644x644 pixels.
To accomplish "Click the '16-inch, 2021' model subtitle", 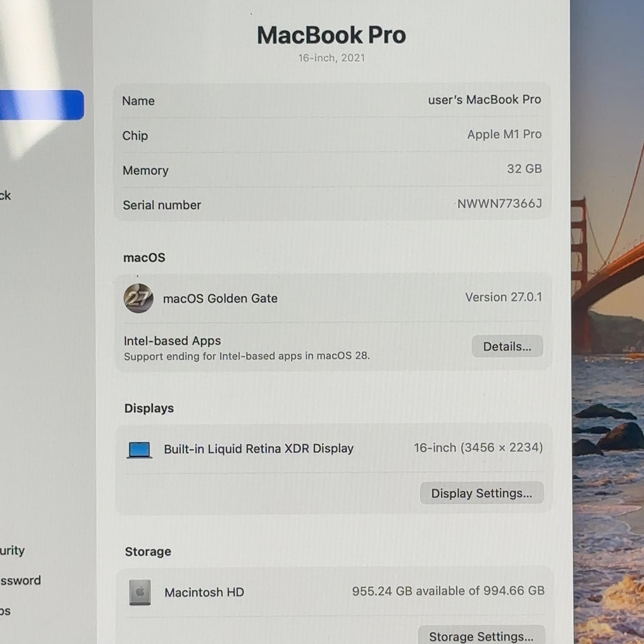I will (332, 58).
